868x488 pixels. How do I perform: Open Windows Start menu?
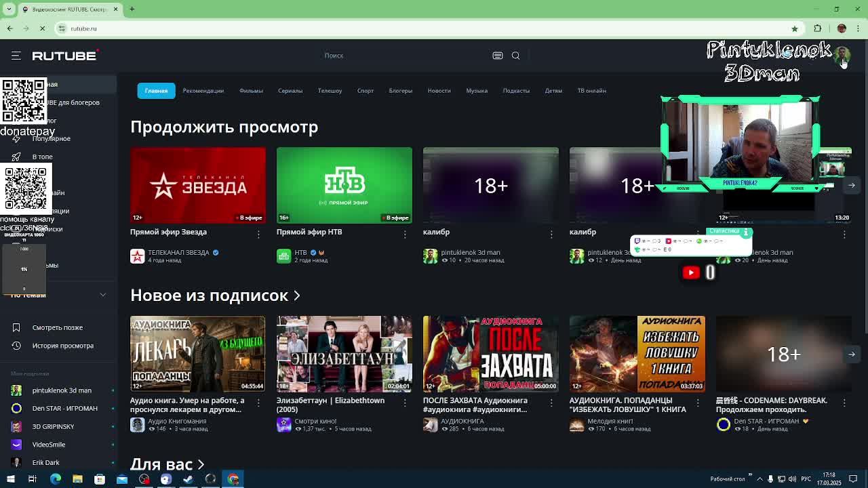(11, 479)
